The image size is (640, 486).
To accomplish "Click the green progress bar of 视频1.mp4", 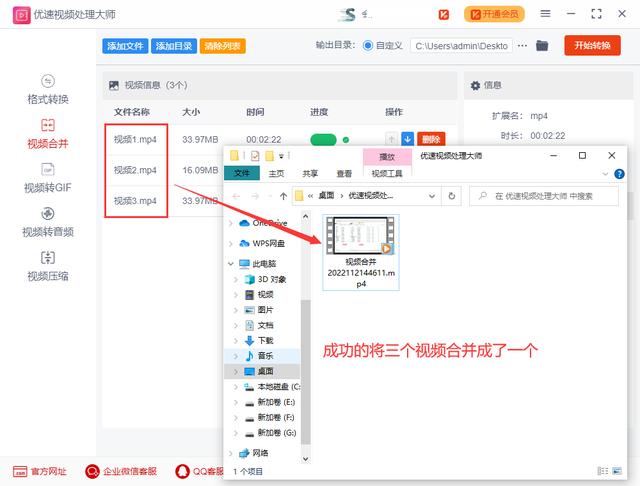I will [x=323, y=140].
